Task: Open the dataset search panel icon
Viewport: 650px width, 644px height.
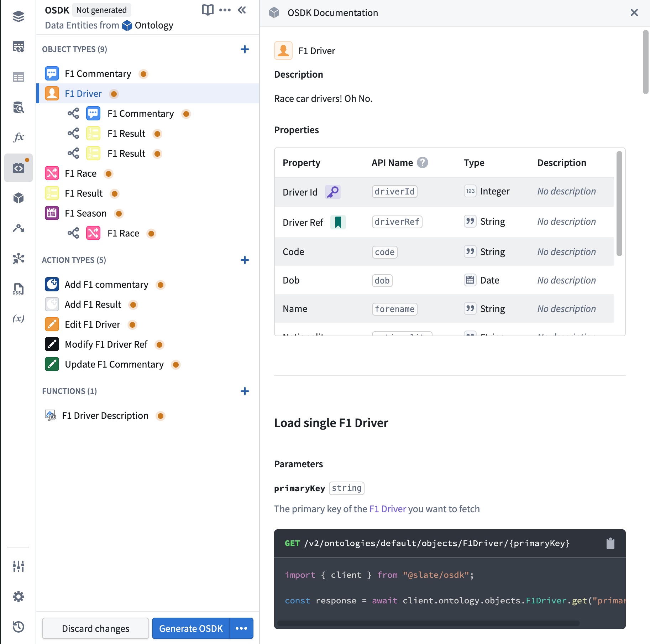Action: 19,108
